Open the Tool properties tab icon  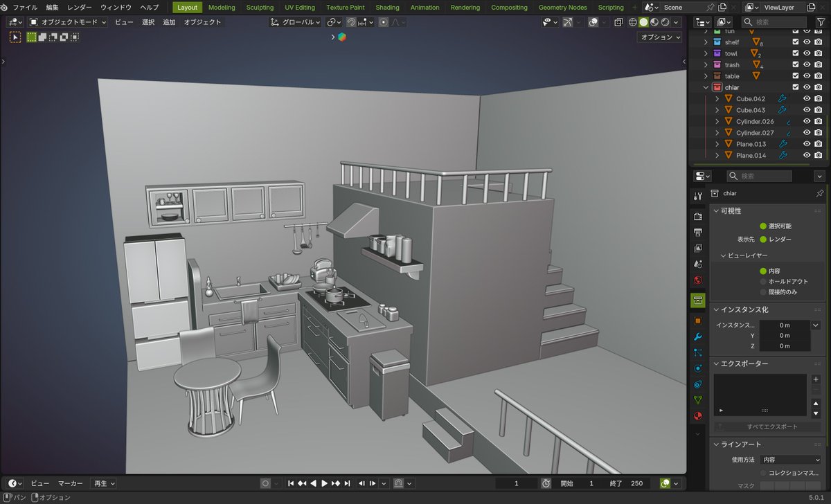tap(698, 197)
